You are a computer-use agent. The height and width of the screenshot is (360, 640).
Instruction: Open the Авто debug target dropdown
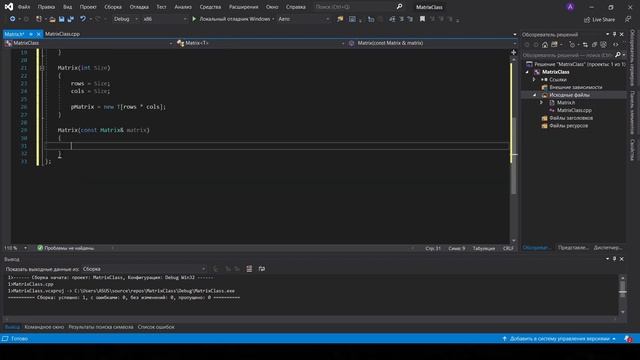(x=303, y=19)
